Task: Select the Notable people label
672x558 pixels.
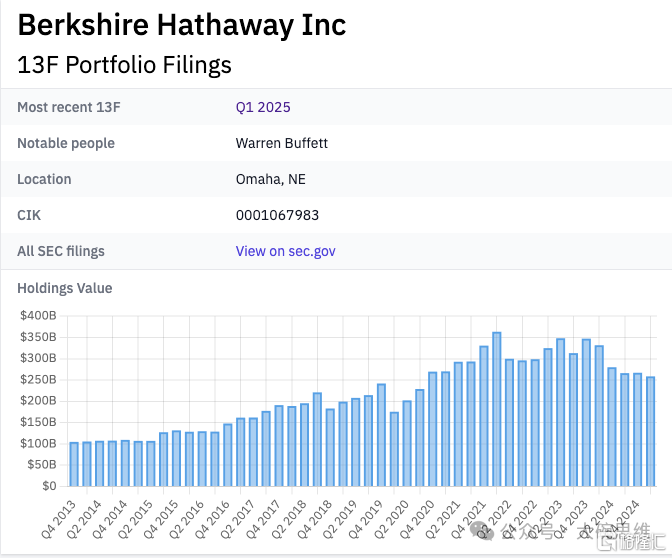Action: coord(66,143)
